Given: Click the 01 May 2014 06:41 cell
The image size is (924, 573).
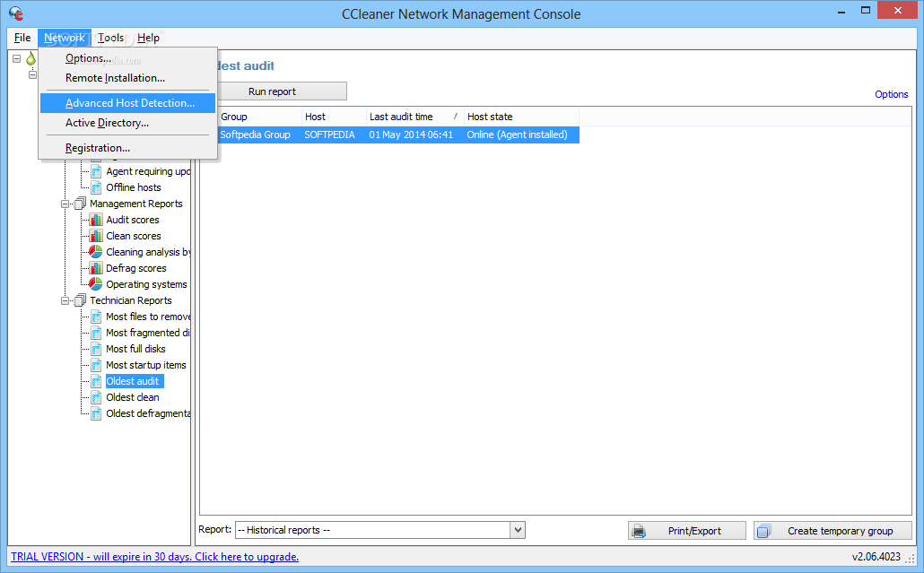Looking at the screenshot, I should [x=411, y=135].
